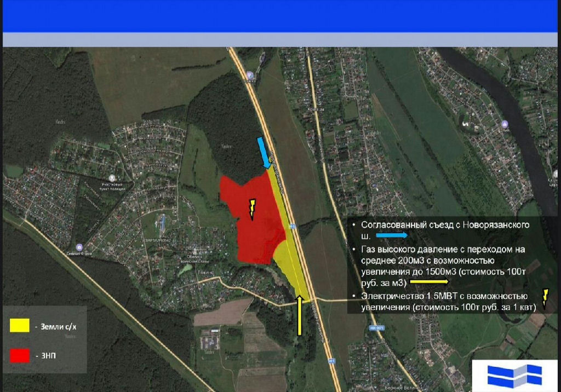Screen dimensions: 561x392
Task: Click the yellow arrow in the gas description
Action: [x=429, y=281]
